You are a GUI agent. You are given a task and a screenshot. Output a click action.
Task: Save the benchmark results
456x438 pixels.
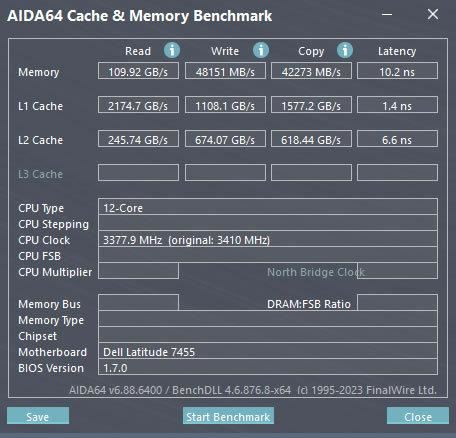[x=38, y=416]
